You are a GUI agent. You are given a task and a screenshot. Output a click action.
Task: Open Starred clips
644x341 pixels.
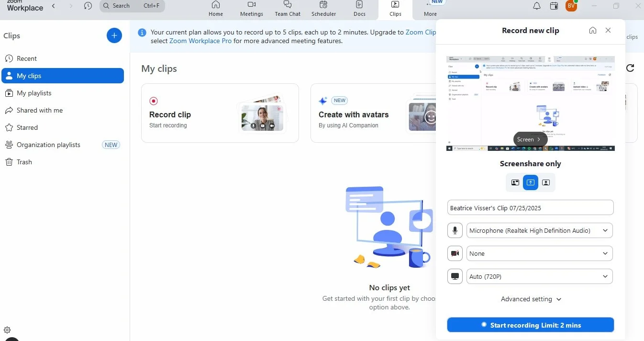(63, 127)
